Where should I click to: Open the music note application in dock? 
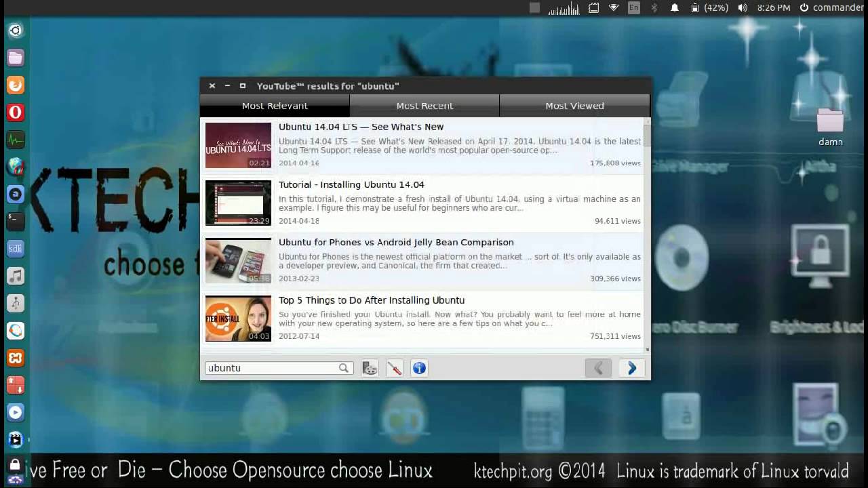tap(15, 276)
